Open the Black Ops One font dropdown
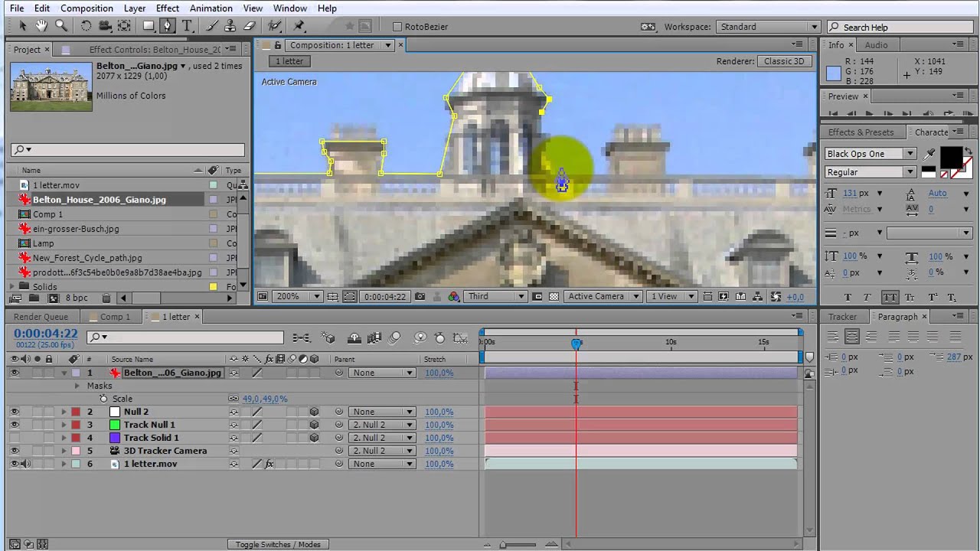Viewport: 980px width, 551px height. [x=870, y=154]
